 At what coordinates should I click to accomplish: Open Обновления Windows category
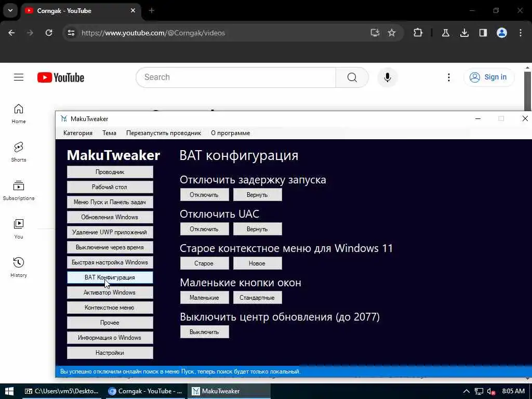point(110,217)
